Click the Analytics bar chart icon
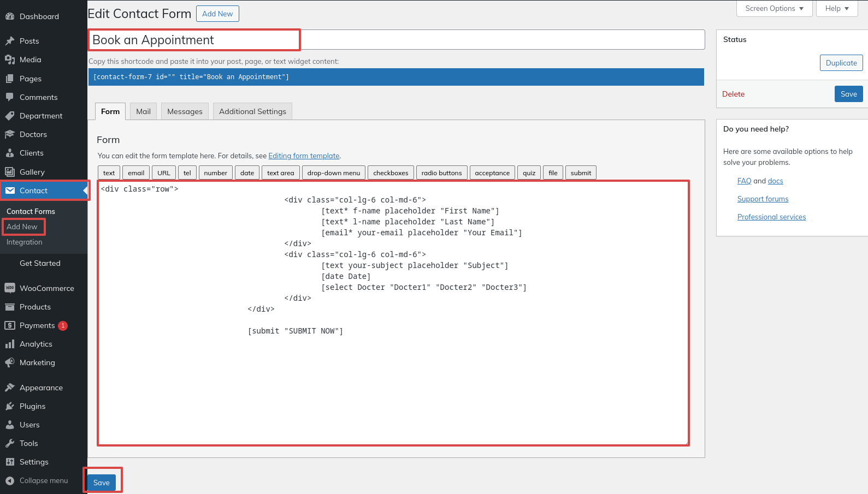 pos(10,344)
